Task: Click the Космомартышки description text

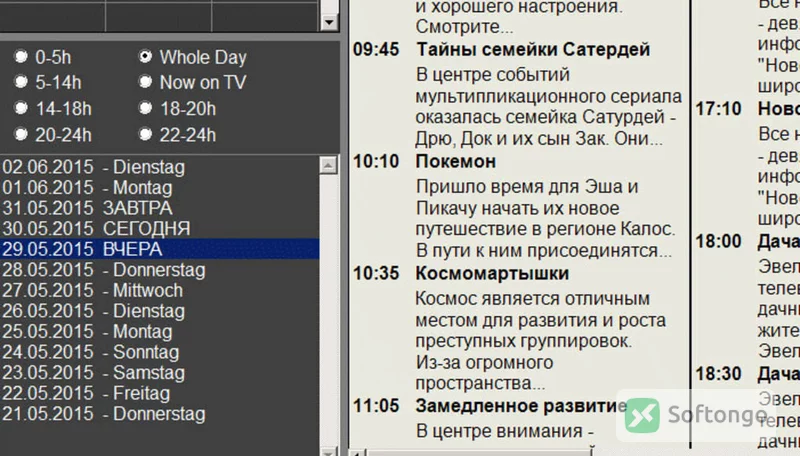Action: coord(541,340)
